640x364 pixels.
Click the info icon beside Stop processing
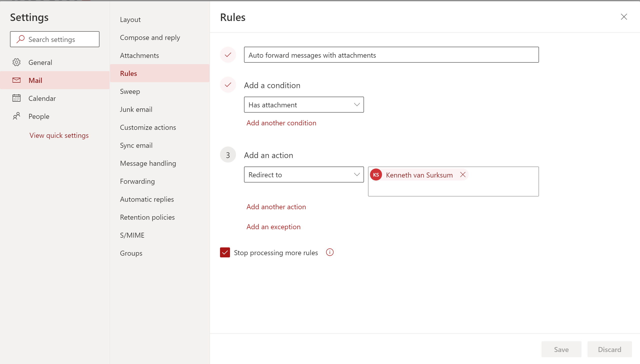point(330,252)
